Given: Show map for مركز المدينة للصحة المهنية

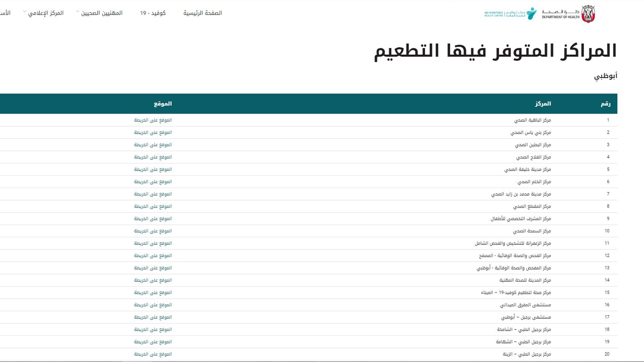Looking at the screenshot, I should coord(152,281).
